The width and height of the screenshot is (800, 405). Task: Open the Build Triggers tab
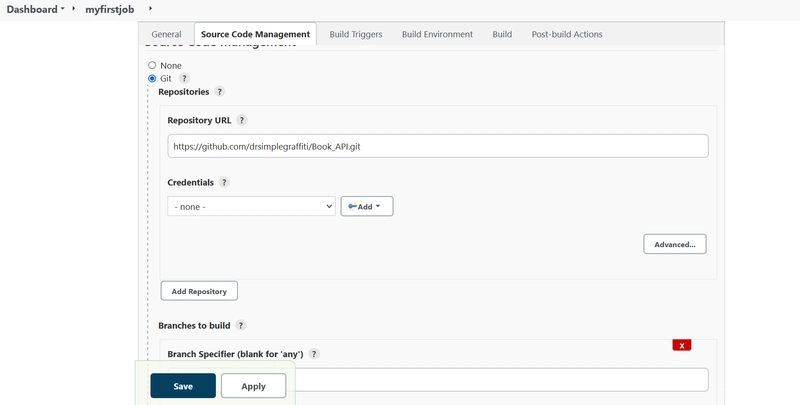[x=355, y=34]
